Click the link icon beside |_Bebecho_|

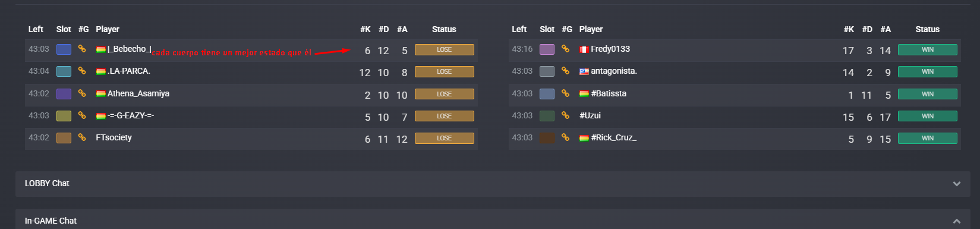pos(82,49)
